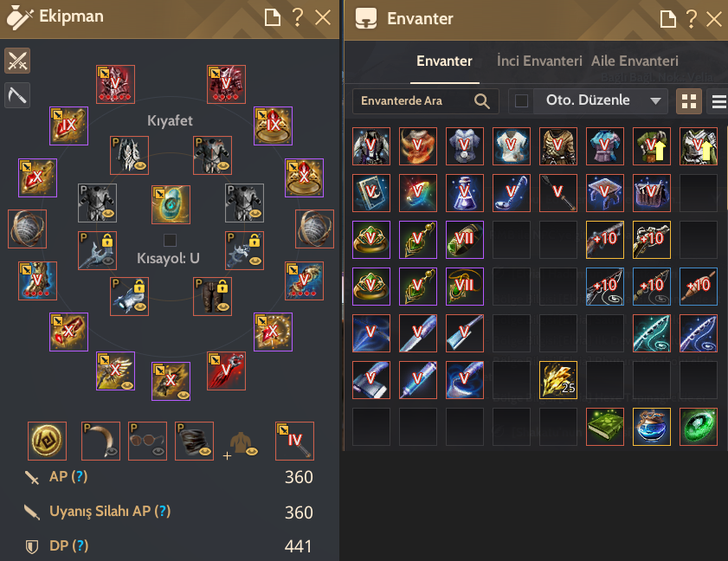
Task: Expand the Oto. Düzenle dropdown arrow
Action: coord(655,100)
